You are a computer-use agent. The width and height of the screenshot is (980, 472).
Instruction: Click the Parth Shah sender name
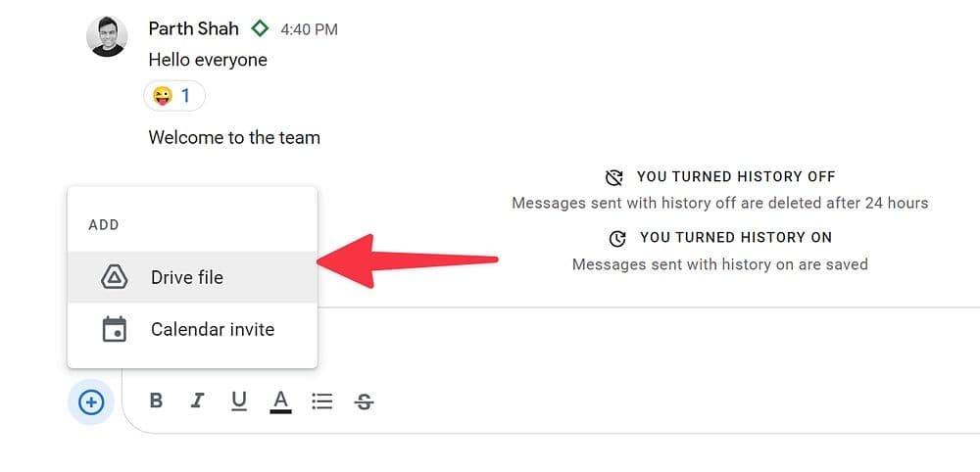tap(194, 28)
